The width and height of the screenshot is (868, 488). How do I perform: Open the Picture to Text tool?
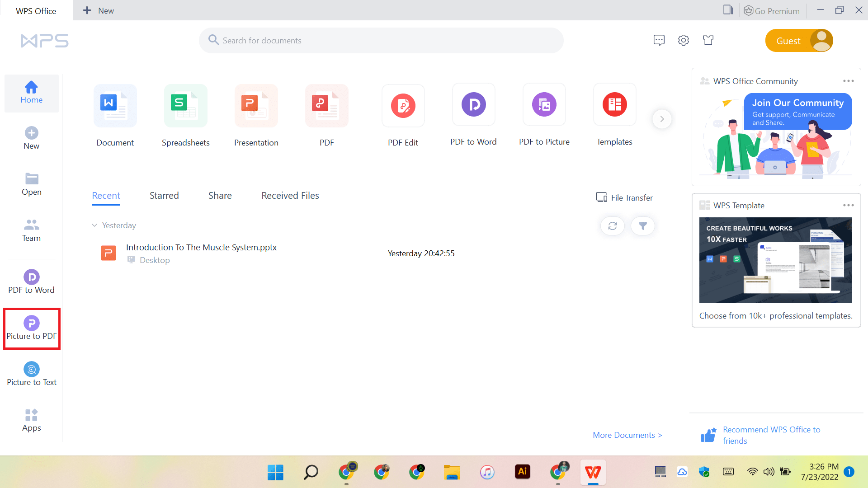(x=31, y=375)
